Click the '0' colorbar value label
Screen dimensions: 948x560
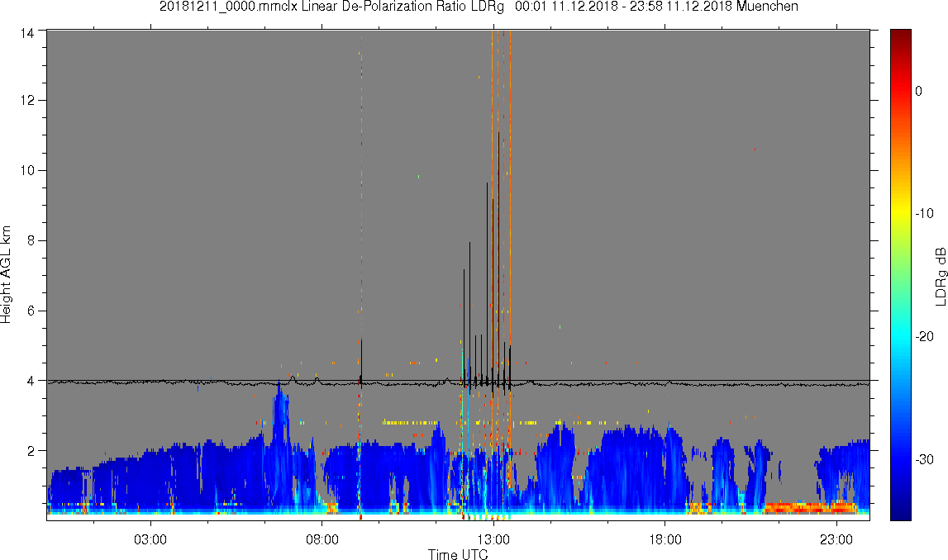(x=918, y=91)
